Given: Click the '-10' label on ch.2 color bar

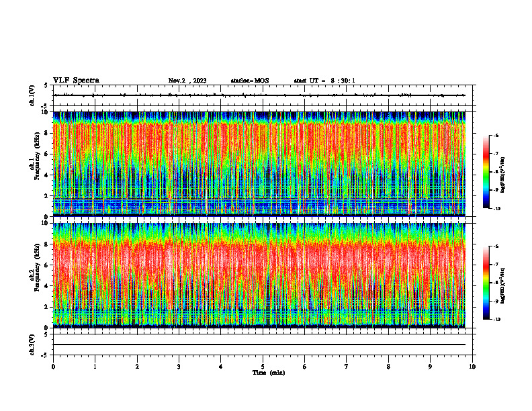Looking at the screenshot, I should pyautogui.click(x=496, y=320).
